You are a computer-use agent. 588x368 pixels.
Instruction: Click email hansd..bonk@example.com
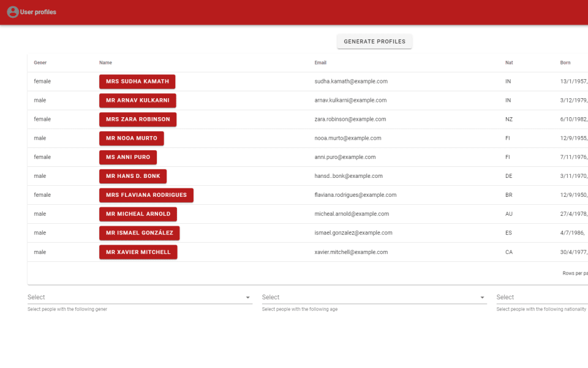coord(349,176)
